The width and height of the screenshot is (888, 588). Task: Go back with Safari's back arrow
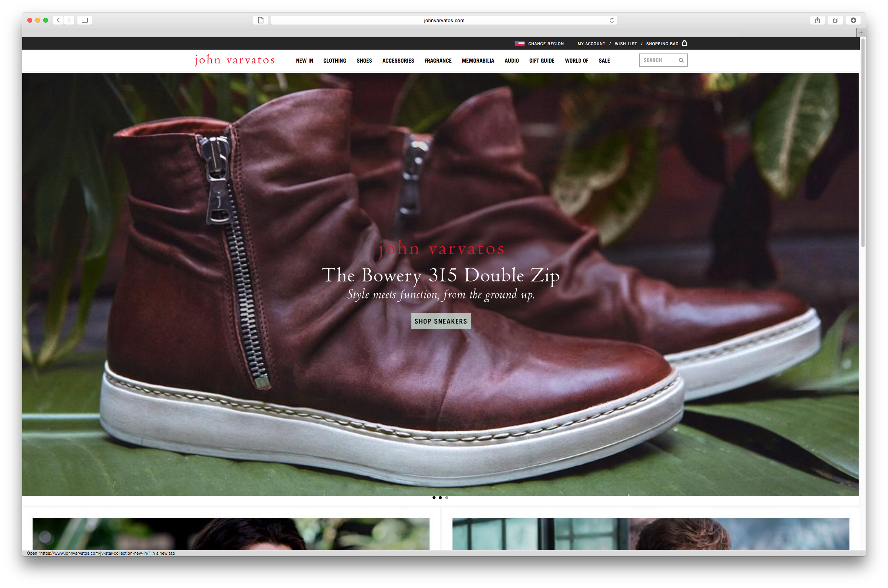coord(58,20)
